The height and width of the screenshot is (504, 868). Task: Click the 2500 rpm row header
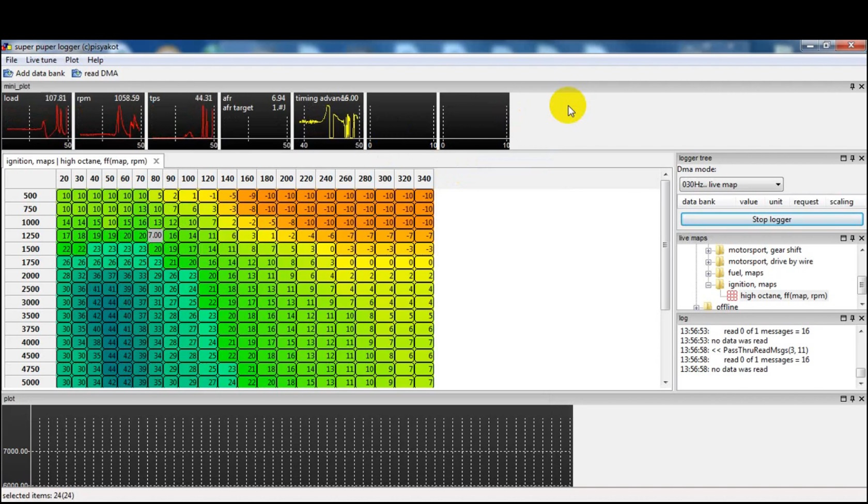tap(30, 289)
